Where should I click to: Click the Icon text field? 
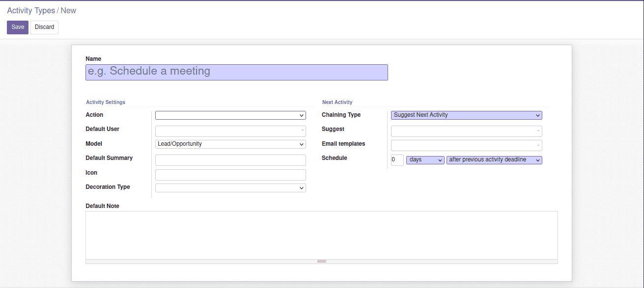pos(230,175)
